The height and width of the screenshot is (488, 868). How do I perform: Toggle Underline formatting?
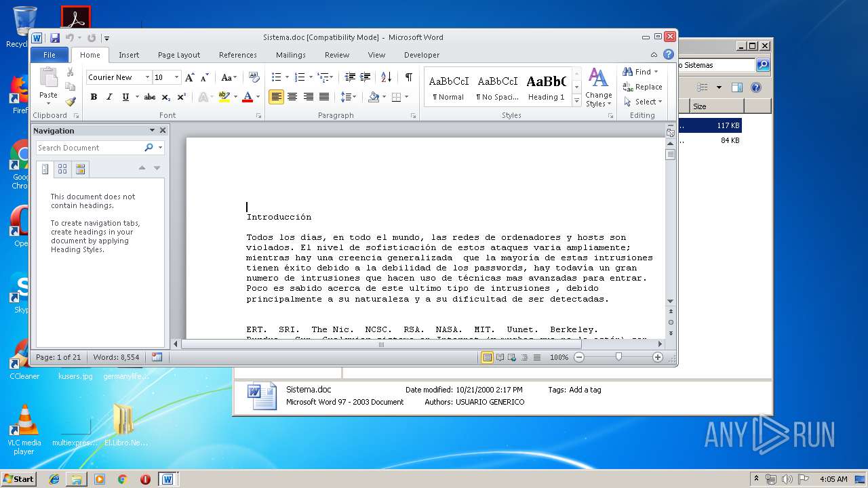(125, 97)
